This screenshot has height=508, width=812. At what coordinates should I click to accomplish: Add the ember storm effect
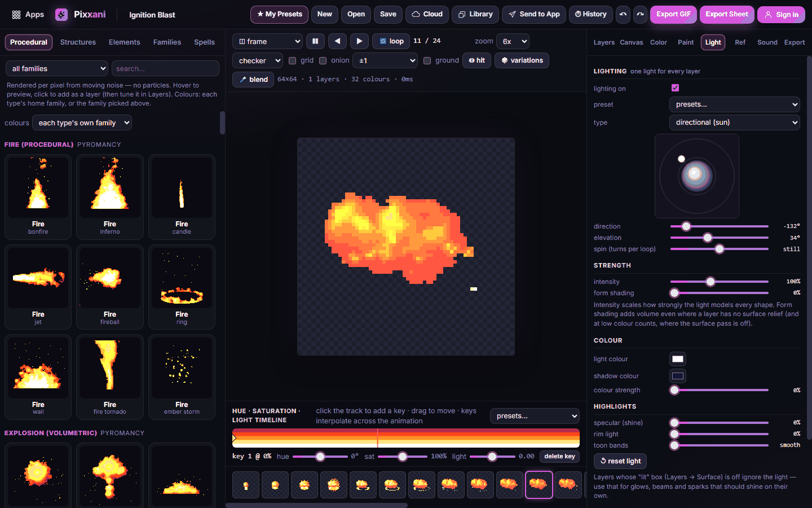point(182,377)
